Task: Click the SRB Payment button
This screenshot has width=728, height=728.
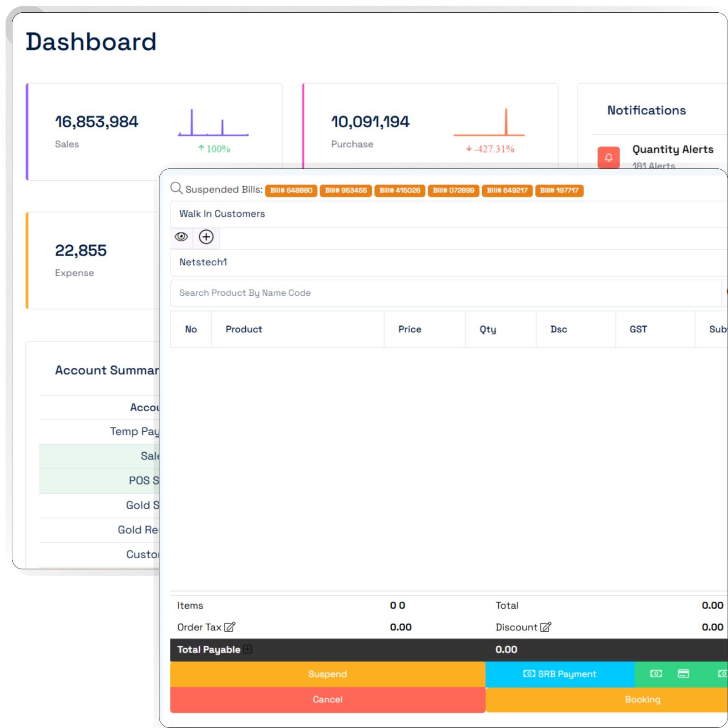Action: click(560, 674)
